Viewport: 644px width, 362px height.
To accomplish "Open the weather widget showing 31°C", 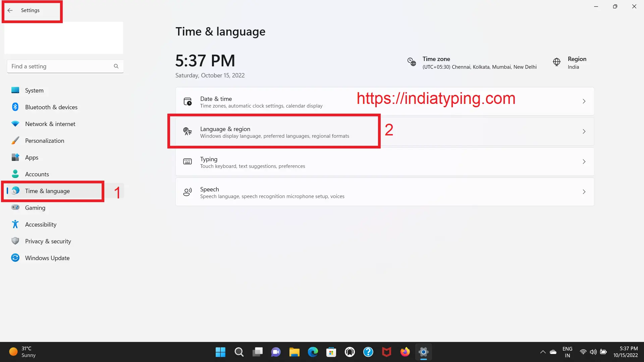I will click(x=23, y=352).
